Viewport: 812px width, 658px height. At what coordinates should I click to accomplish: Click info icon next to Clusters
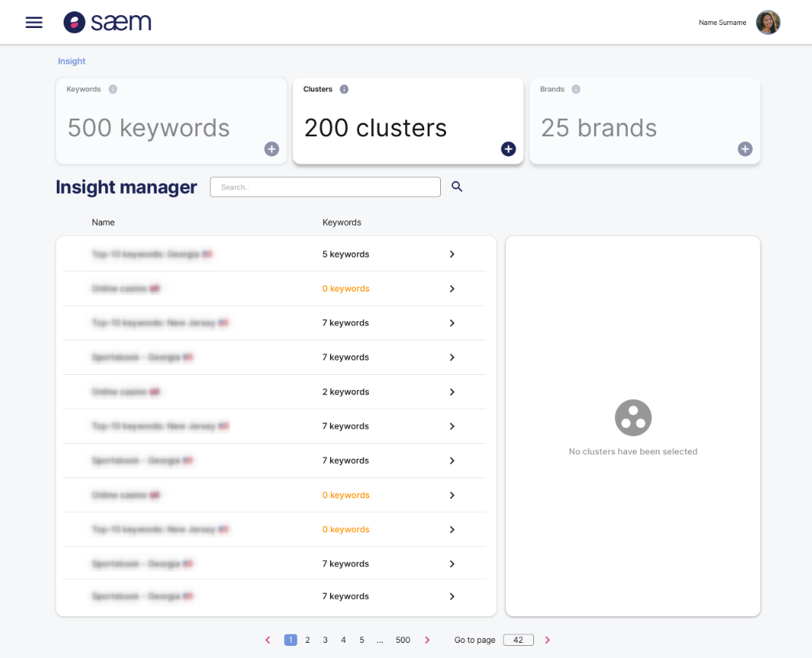click(344, 89)
